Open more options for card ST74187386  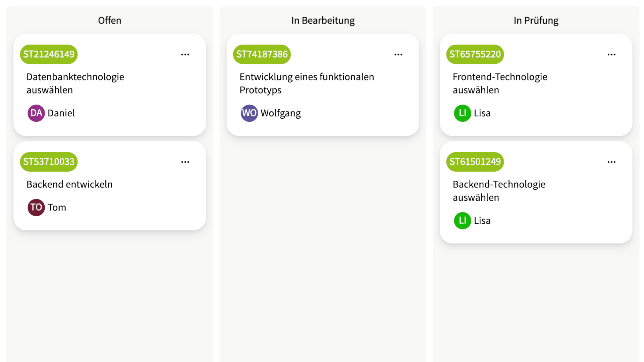pos(398,54)
